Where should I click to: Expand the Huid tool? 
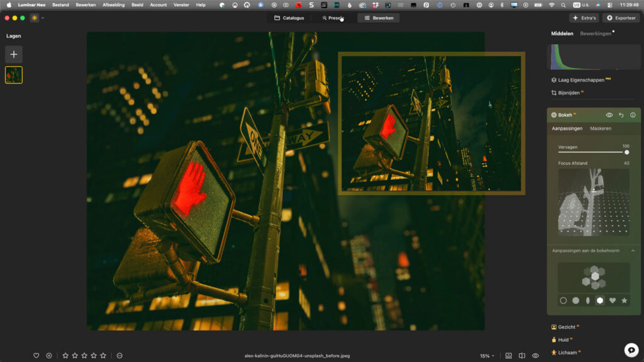562,340
